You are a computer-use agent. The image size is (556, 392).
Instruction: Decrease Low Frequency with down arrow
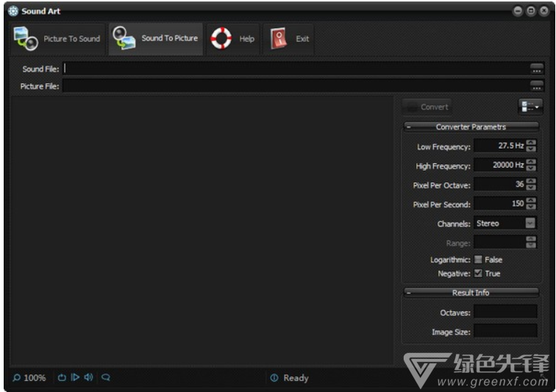point(531,149)
